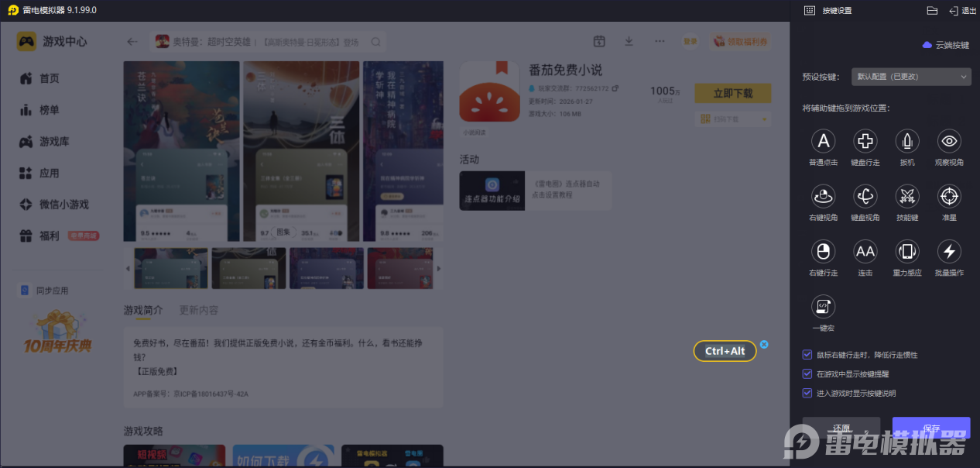Show previous screenshots with left thumbnail arrow
The image size is (980, 468).
[128, 269]
